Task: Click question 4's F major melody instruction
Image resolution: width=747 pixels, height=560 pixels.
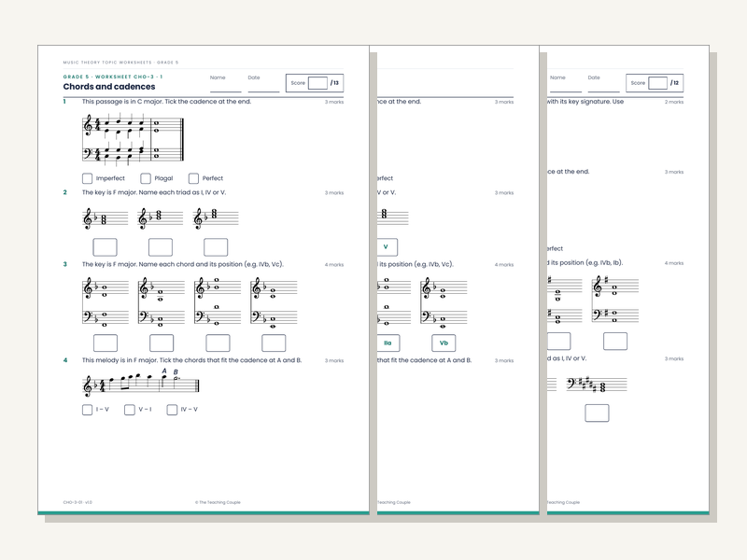Action: 191,360
